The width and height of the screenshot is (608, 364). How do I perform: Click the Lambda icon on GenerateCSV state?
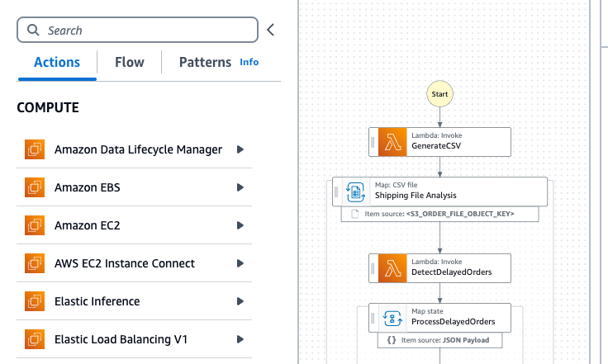pos(392,142)
